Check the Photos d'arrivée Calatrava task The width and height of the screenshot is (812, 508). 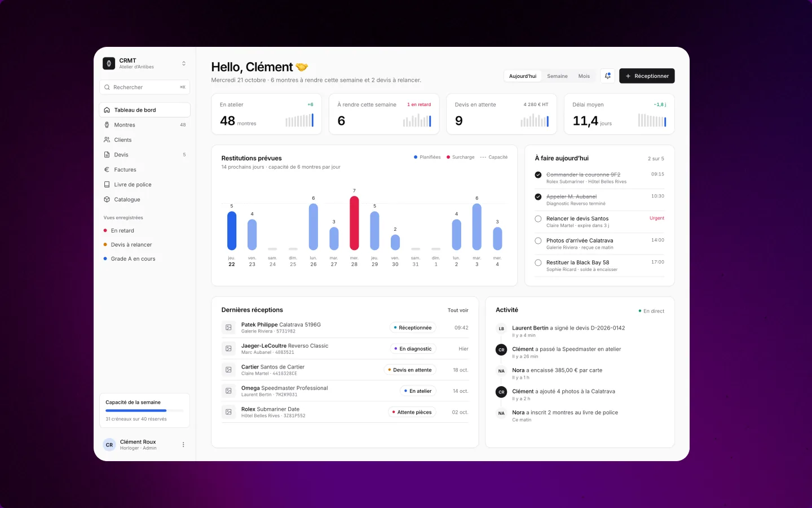click(538, 241)
